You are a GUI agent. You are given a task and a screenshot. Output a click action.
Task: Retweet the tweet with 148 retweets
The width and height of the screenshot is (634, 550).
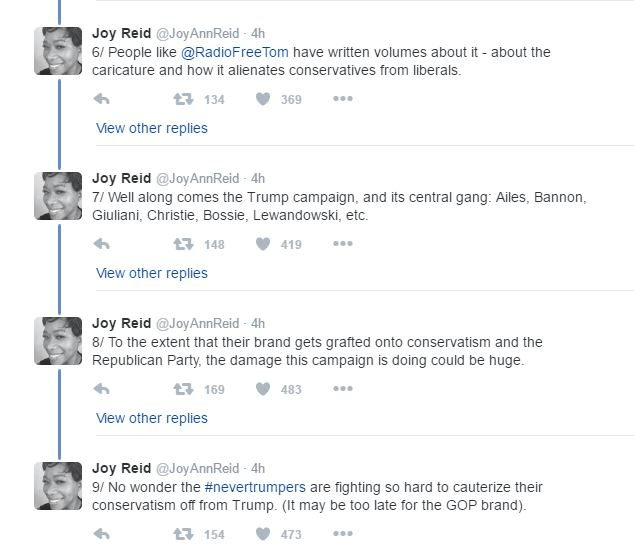tap(182, 244)
